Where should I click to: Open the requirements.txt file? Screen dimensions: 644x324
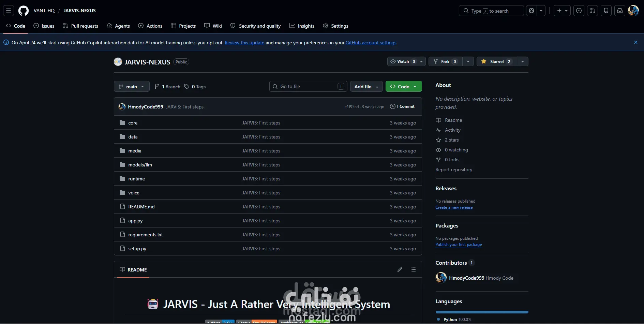click(146, 235)
